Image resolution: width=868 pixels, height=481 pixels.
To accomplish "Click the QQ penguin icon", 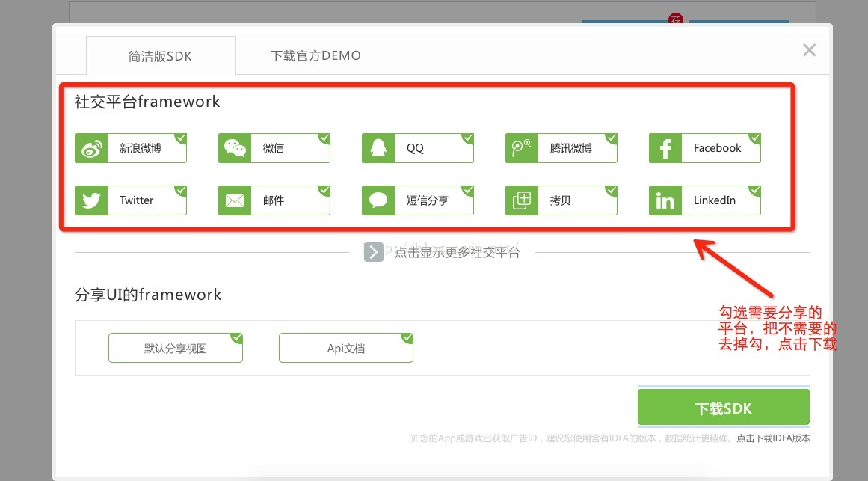I will [x=378, y=148].
